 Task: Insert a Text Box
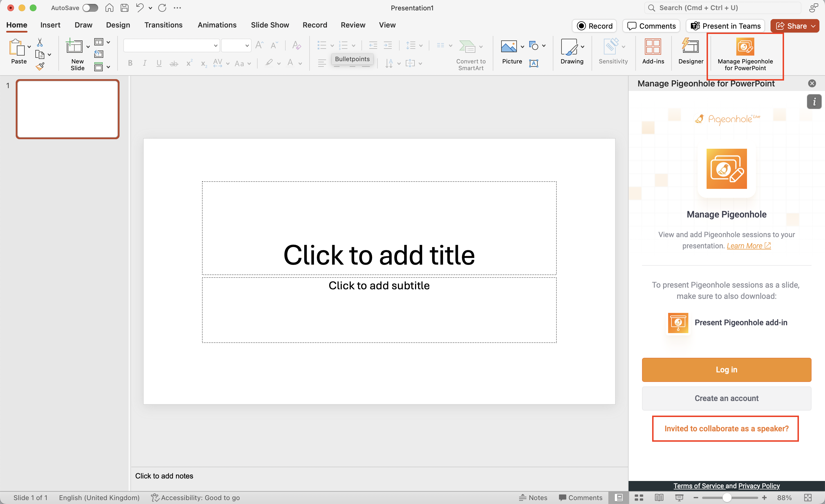click(x=534, y=63)
